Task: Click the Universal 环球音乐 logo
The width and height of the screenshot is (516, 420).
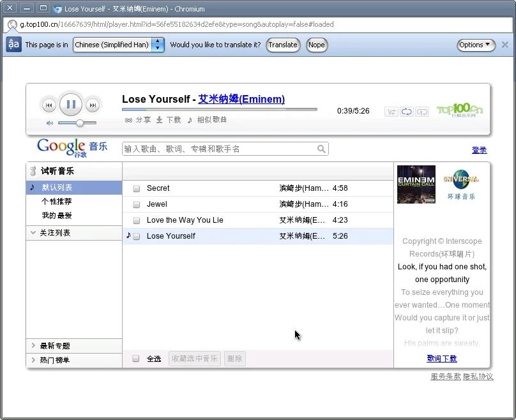Action: [461, 184]
